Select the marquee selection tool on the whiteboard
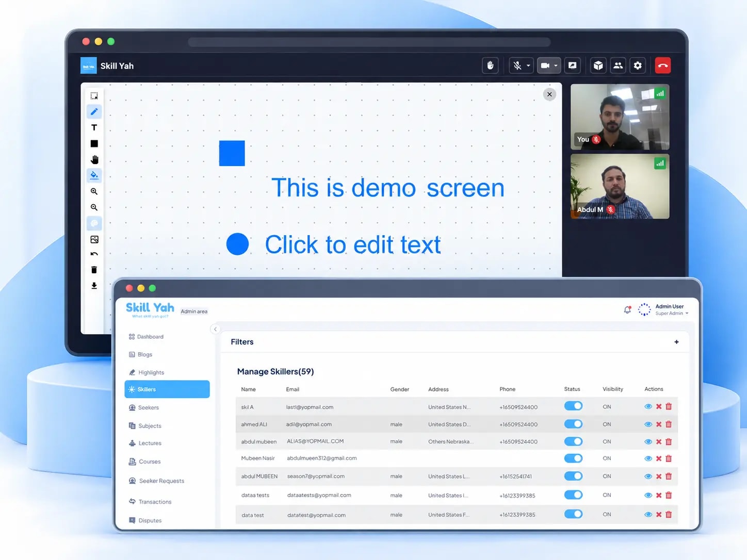747x560 pixels. click(94, 96)
